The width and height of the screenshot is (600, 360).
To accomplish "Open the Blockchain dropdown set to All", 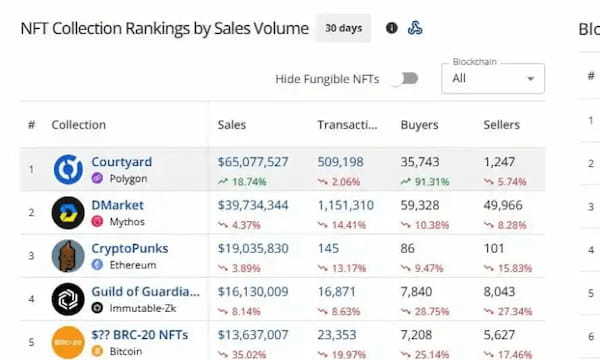I will pos(493,78).
